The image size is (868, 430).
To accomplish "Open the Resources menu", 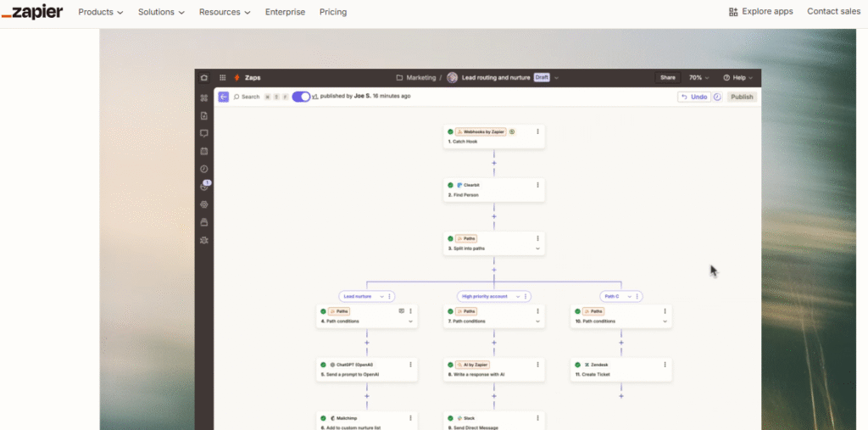I will coord(225,12).
